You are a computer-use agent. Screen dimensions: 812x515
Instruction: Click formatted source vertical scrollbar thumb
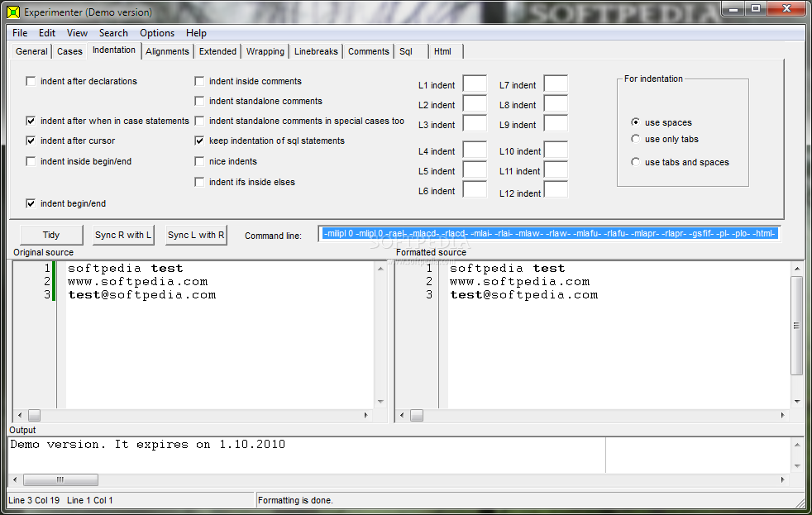796,326
